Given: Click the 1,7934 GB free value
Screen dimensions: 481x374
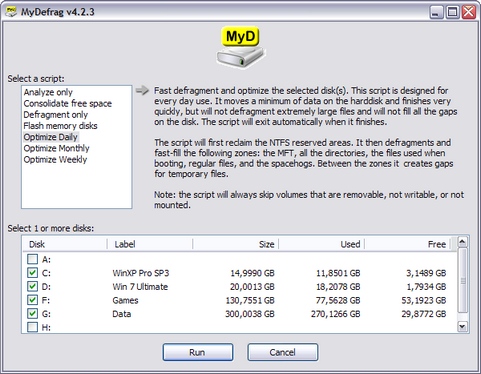Looking at the screenshot, I should [x=426, y=287].
